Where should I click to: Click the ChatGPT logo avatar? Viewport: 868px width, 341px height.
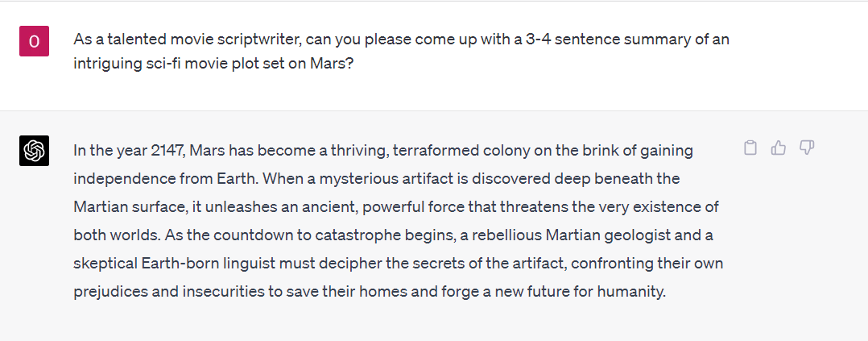pos(35,151)
